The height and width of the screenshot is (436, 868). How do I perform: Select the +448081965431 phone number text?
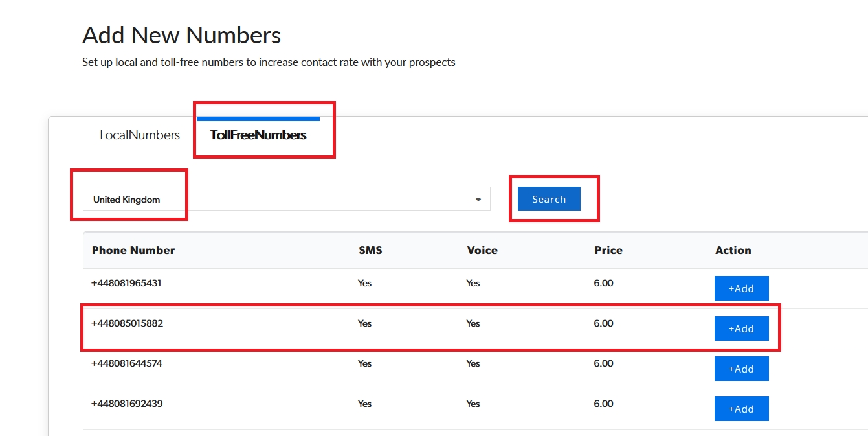[x=126, y=284]
